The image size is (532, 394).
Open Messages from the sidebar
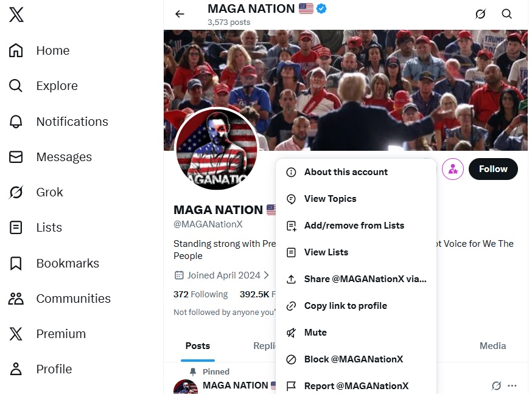(x=16, y=157)
